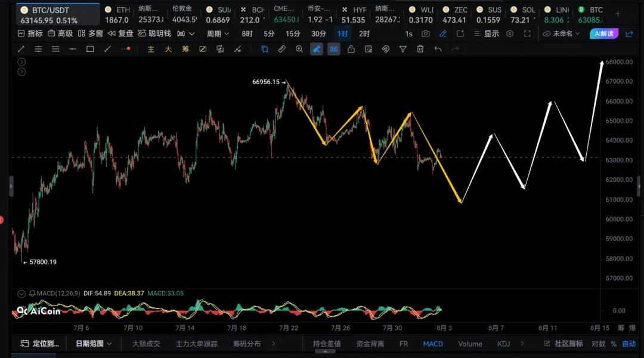
Task: Toggle the % percent price scale
Action: [614, 344]
